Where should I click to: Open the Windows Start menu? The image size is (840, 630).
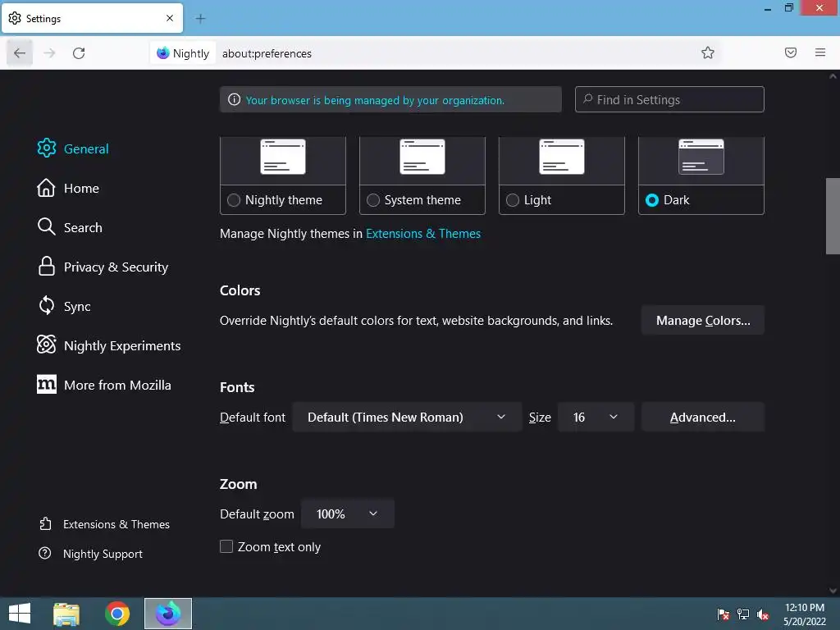(x=20, y=614)
